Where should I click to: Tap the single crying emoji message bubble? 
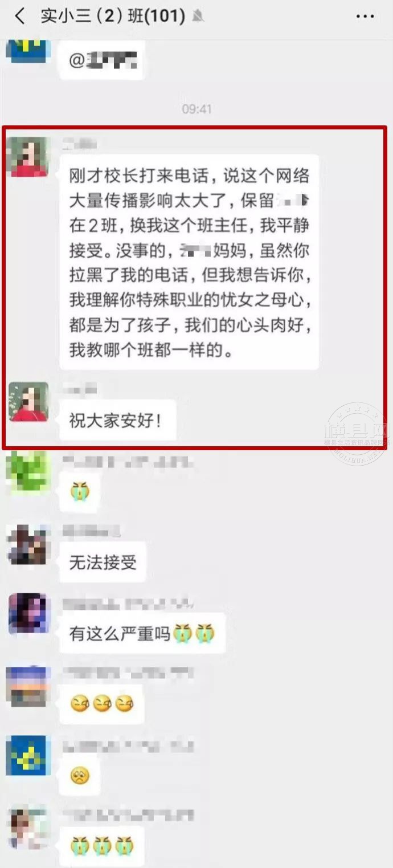pyautogui.click(x=80, y=491)
